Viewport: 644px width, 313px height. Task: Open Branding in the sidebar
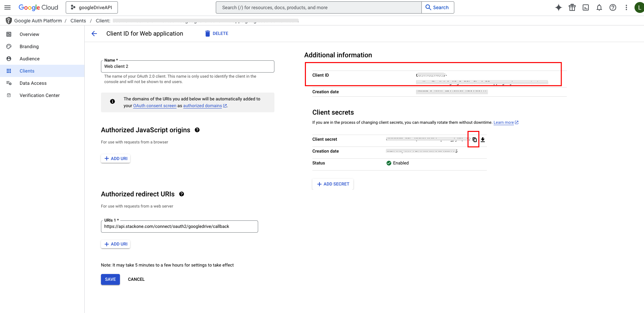pos(42,46)
